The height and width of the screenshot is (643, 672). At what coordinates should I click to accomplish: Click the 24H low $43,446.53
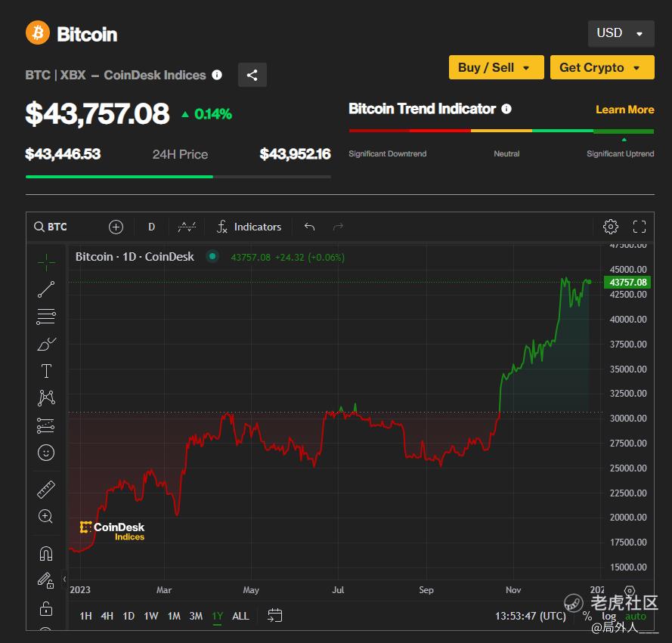pyautogui.click(x=63, y=154)
